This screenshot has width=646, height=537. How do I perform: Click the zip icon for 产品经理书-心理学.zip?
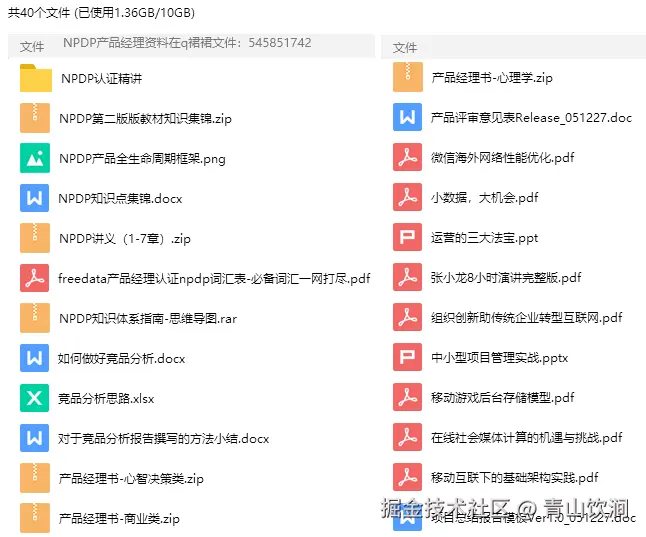pos(407,77)
